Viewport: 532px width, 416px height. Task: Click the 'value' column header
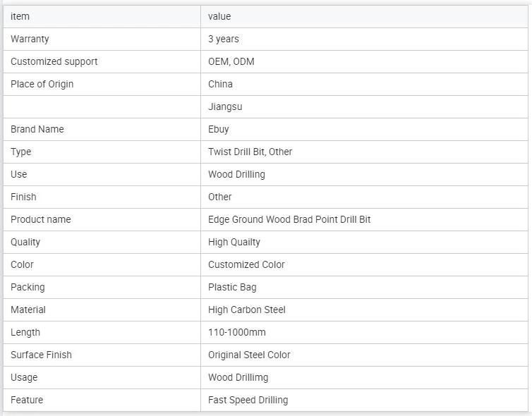coord(219,16)
